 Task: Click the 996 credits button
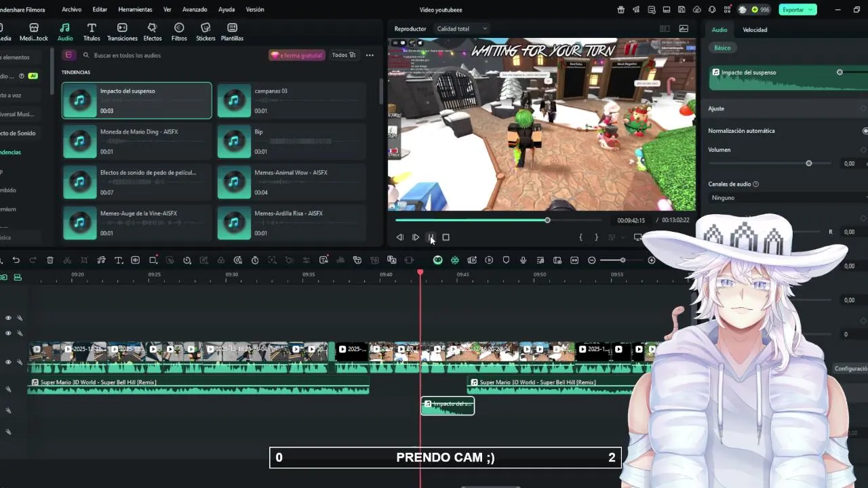[x=755, y=9]
